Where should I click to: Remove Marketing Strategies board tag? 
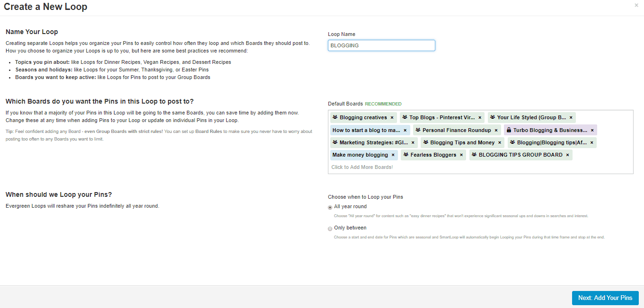(413, 142)
